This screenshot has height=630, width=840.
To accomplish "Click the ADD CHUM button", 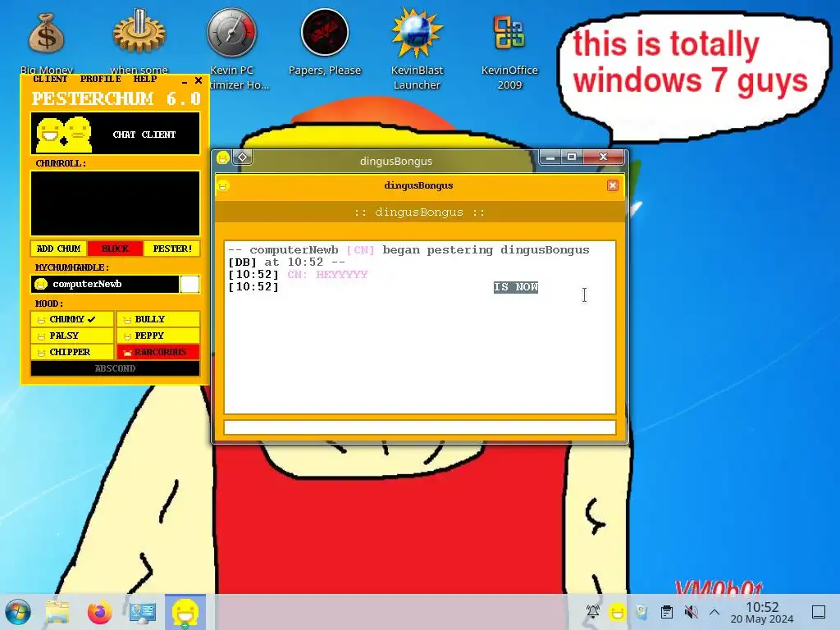I will 58,249.
